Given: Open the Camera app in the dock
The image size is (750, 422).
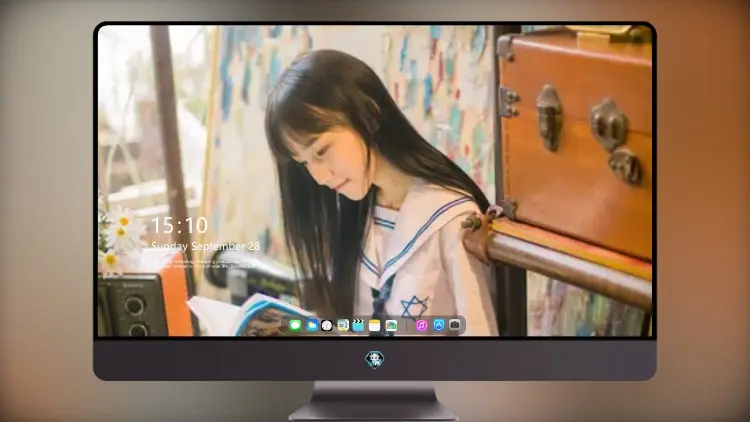Looking at the screenshot, I should pyautogui.click(x=455, y=325).
